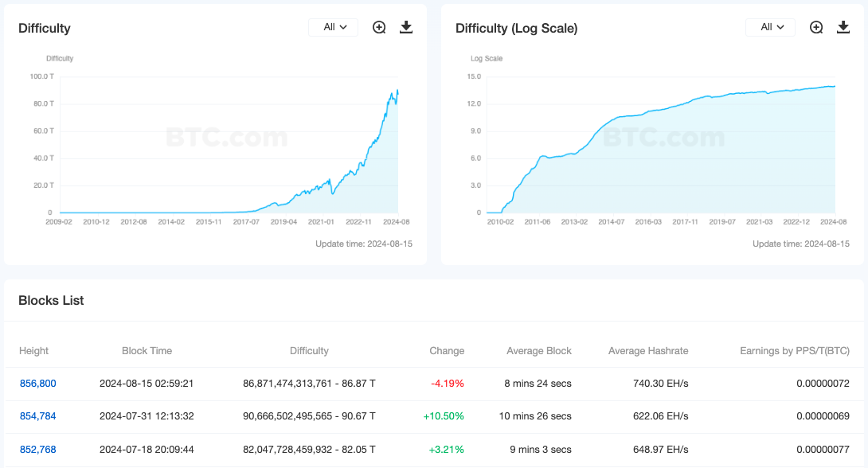Click the Block Time column header
868x468 pixels.
[147, 351]
